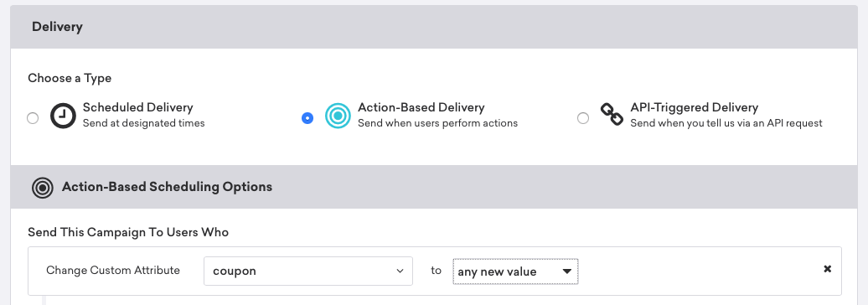Open the coupon attribute dropdown
This screenshot has width=868, height=305.
click(x=307, y=271)
